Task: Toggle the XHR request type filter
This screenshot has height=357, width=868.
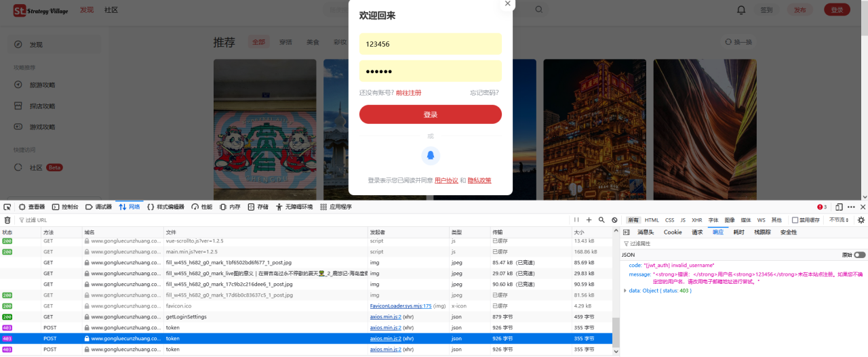Action: 696,220
